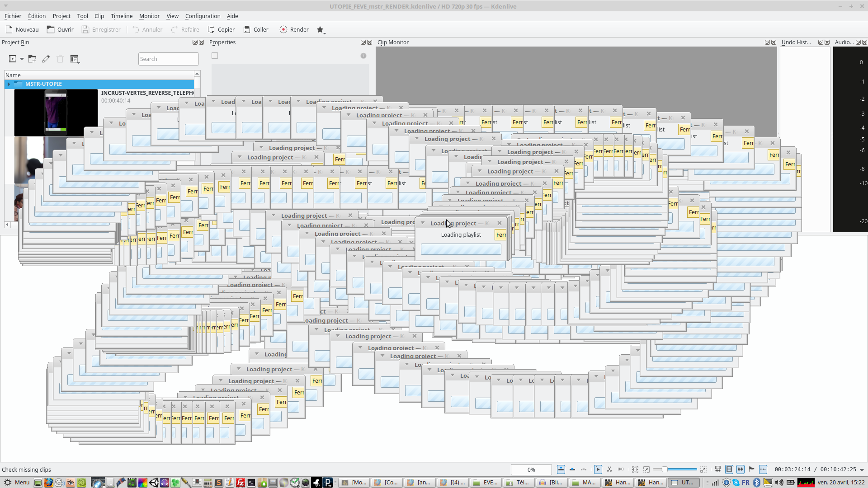Click the Add Clip filmstrip icon

click(13, 59)
